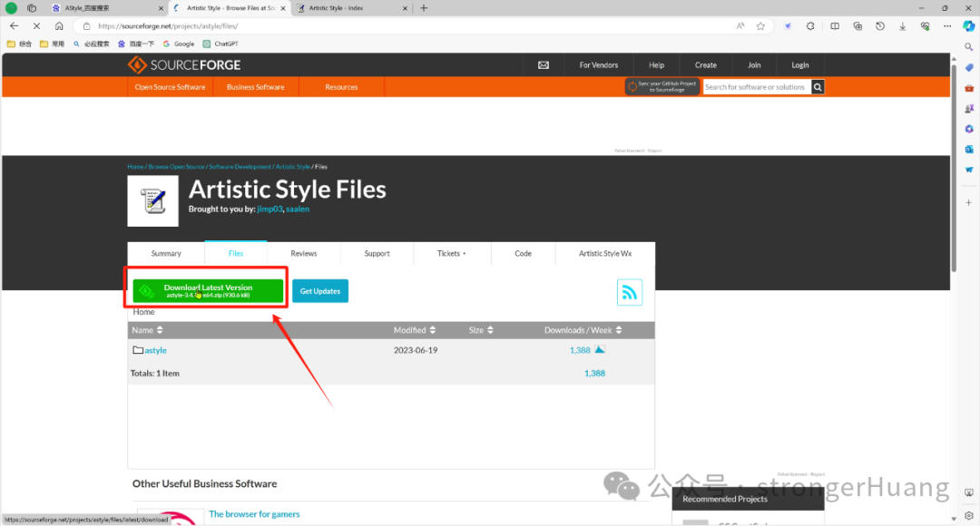Image resolution: width=980 pixels, height=526 pixels.
Task: Focus the search for software input field
Action: (x=757, y=87)
